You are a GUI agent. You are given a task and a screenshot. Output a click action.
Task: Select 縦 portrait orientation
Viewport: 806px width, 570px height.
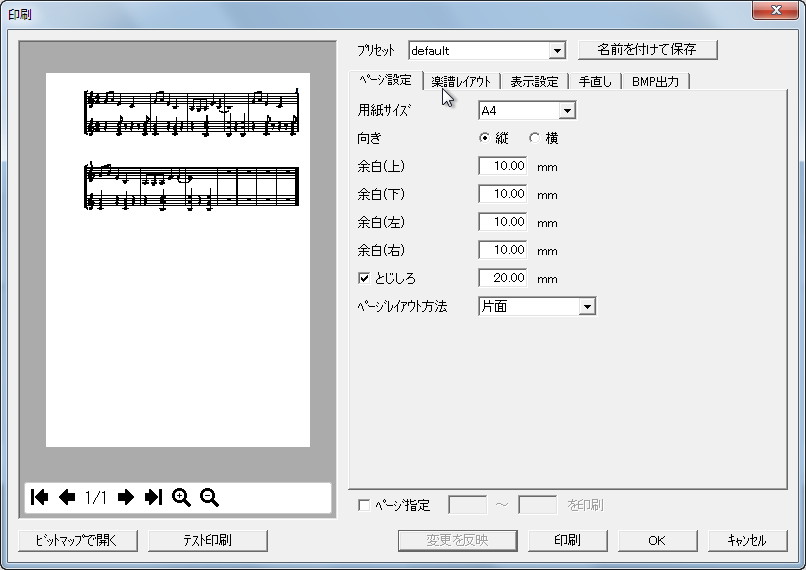(x=484, y=138)
